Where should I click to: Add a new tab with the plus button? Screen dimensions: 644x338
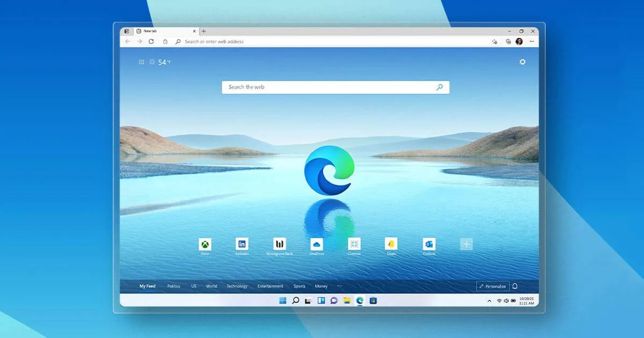click(x=204, y=31)
